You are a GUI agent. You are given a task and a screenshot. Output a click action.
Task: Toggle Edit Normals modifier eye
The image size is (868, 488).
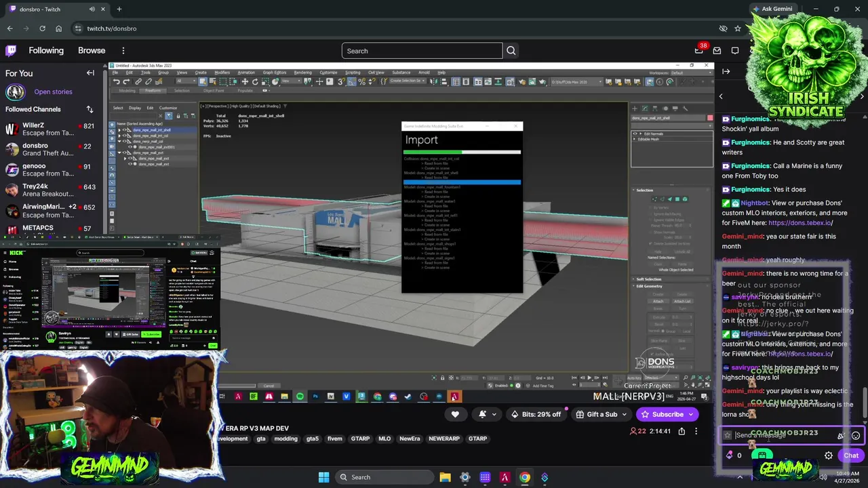click(635, 134)
